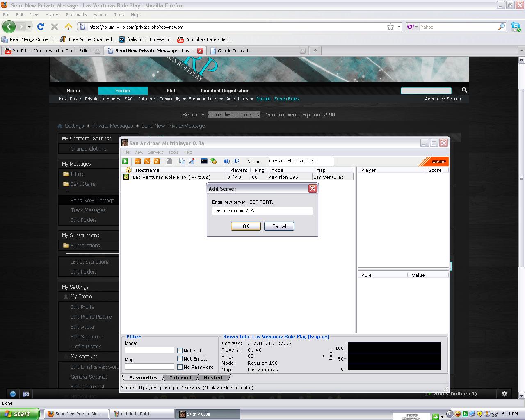Image resolution: width=525 pixels, height=420 pixels.
Task: Switch to the Internet tab in SA:MP
Action: (x=181, y=378)
